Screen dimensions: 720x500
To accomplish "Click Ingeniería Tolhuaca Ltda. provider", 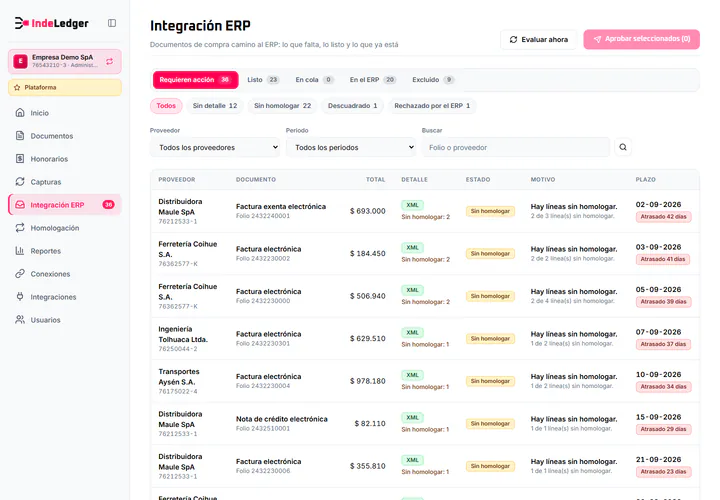I will pos(183,334).
